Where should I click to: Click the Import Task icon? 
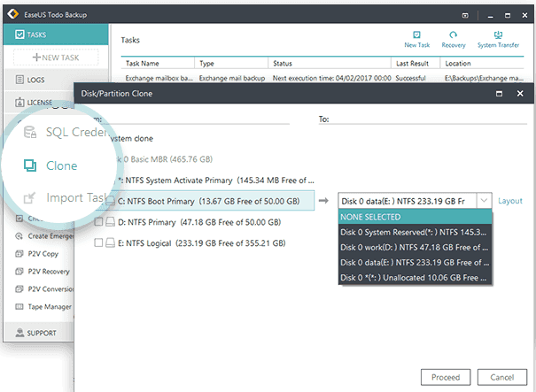tap(30, 199)
